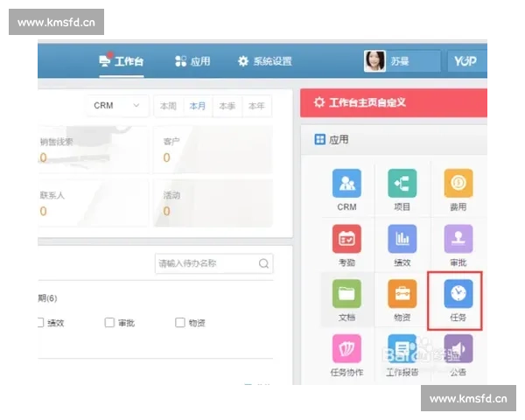The height and width of the screenshot is (420, 525).
Task: Click the YGP logo
Action: click(x=465, y=61)
